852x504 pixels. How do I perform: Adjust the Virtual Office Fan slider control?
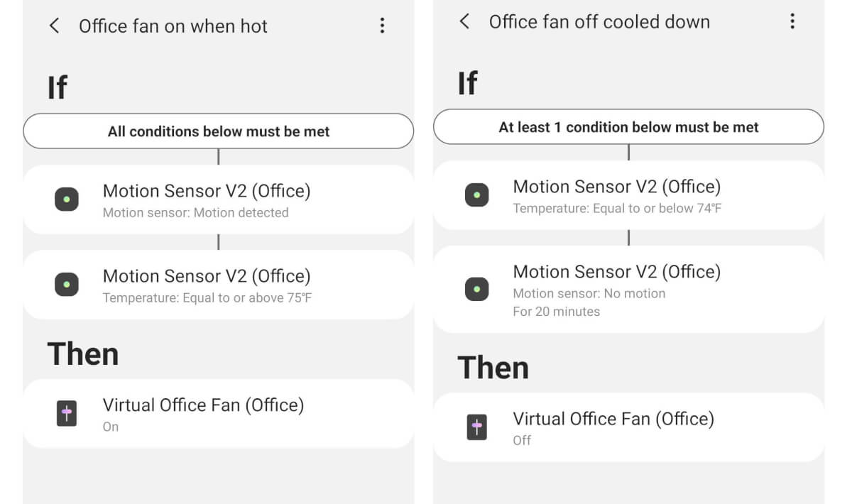pyautogui.click(x=67, y=414)
